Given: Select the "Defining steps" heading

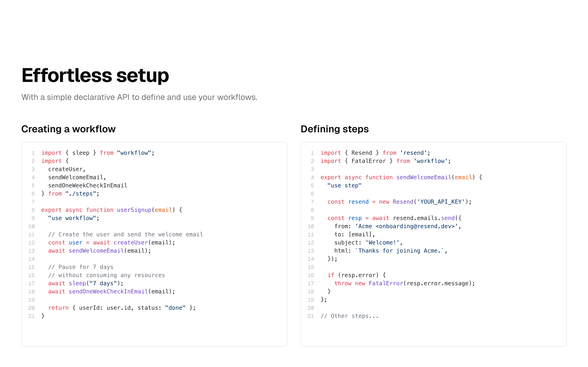Looking at the screenshot, I should pos(334,129).
